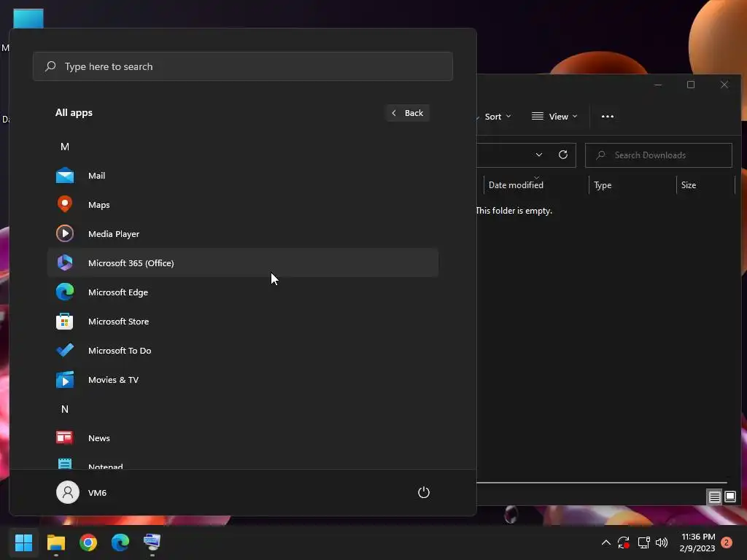Switch Explorer to details view icon

tap(714, 497)
